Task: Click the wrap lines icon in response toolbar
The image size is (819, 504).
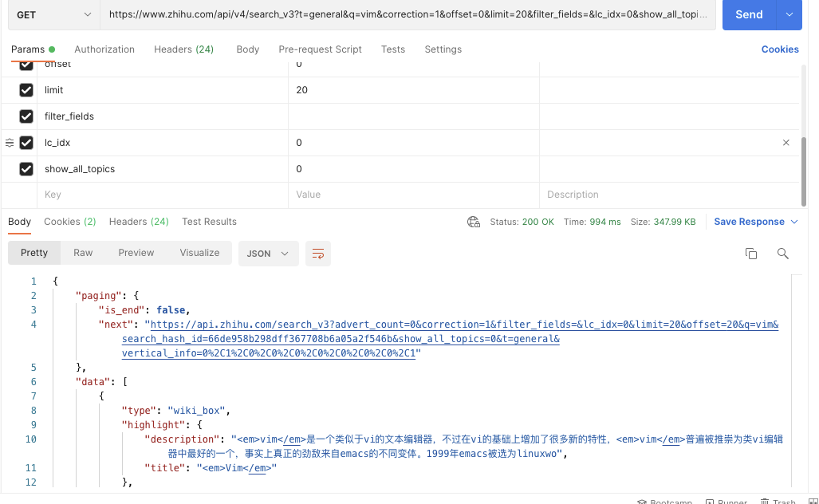Action: tap(317, 254)
